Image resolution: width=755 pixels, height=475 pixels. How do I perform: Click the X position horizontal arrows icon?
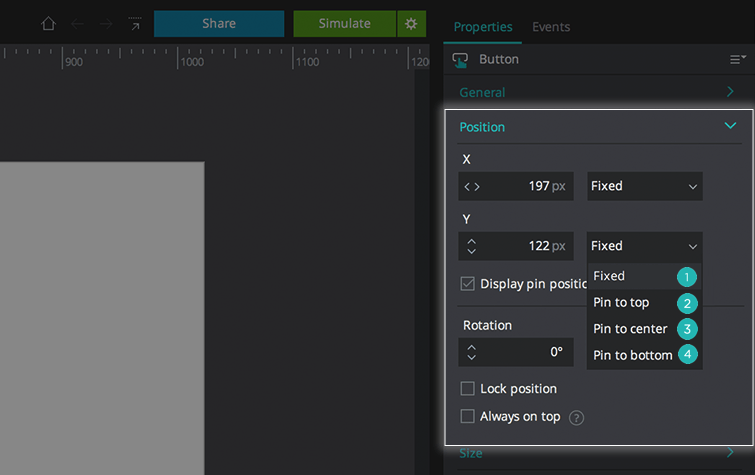coord(472,186)
